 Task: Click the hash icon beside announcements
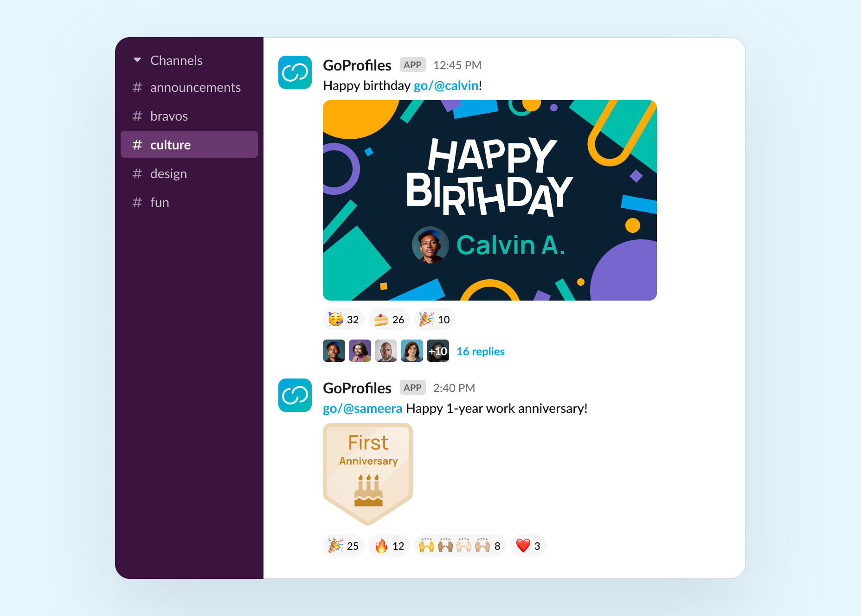pyautogui.click(x=137, y=87)
